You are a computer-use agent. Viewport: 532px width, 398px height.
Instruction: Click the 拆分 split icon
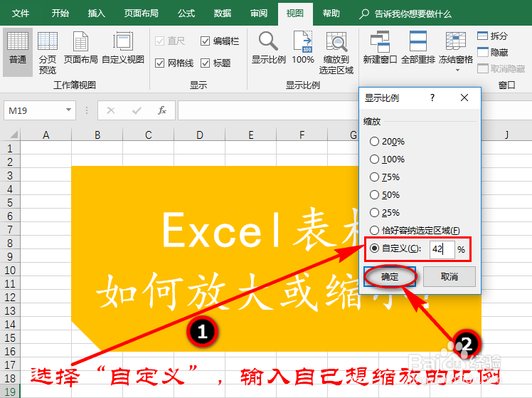pos(483,36)
